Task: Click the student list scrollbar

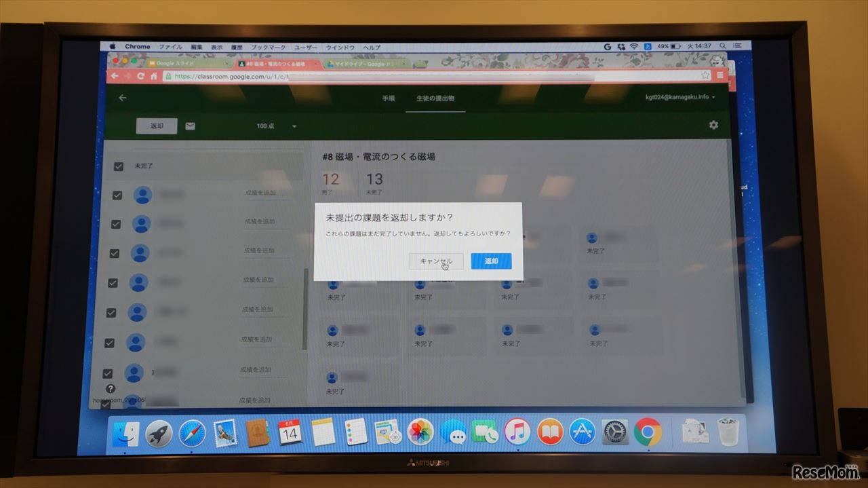Action: coord(305,309)
